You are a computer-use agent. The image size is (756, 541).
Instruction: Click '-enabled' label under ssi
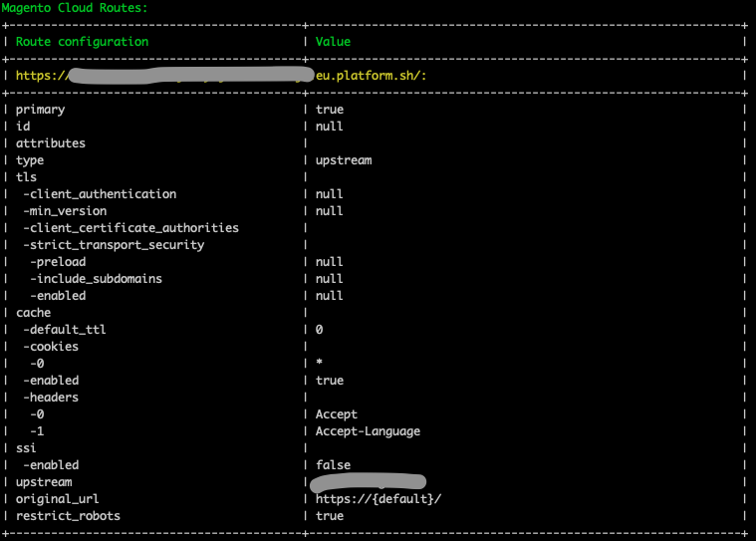51,465
